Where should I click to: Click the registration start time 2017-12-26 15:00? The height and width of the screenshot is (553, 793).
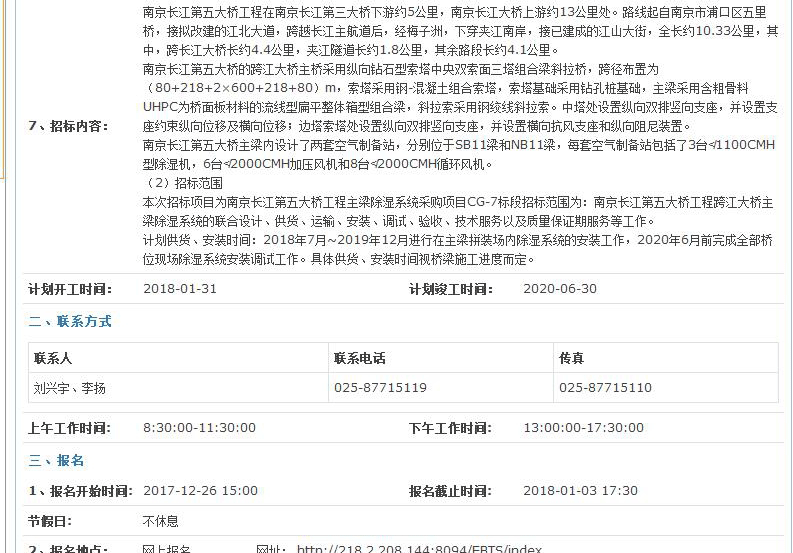(x=200, y=491)
